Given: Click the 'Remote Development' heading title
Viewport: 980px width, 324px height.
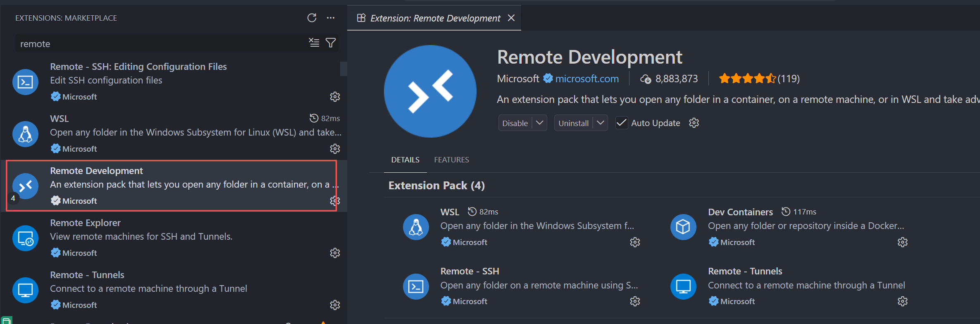Looking at the screenshot, I should 589,57.
